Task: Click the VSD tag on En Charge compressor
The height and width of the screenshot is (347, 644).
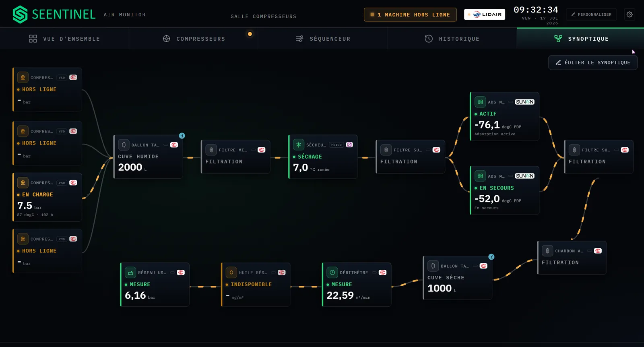Action: (62, 183)
